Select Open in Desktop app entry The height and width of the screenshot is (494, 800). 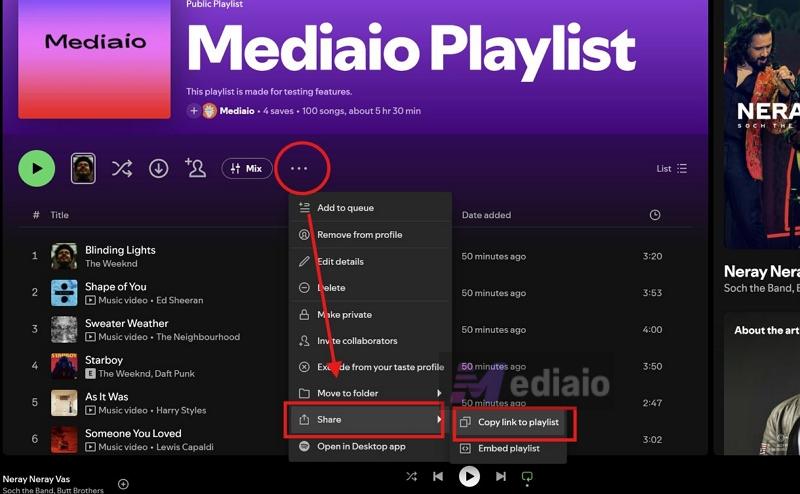(370, 447)
